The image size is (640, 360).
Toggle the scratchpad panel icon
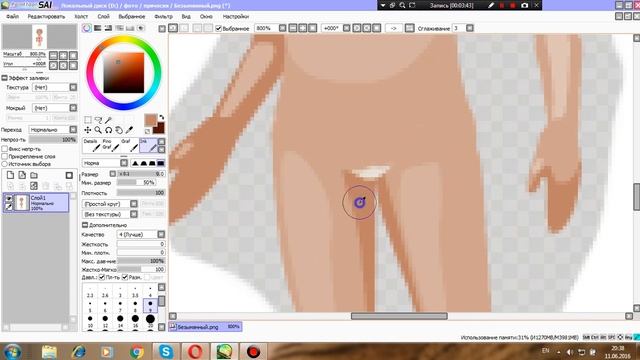coord(140,28)
